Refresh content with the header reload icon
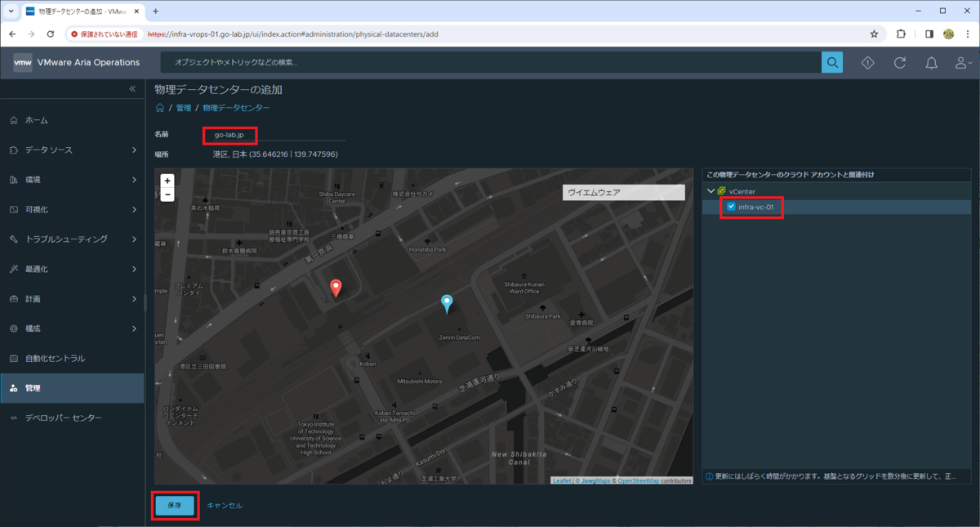980x527 pixels. [x=900, y=63]
